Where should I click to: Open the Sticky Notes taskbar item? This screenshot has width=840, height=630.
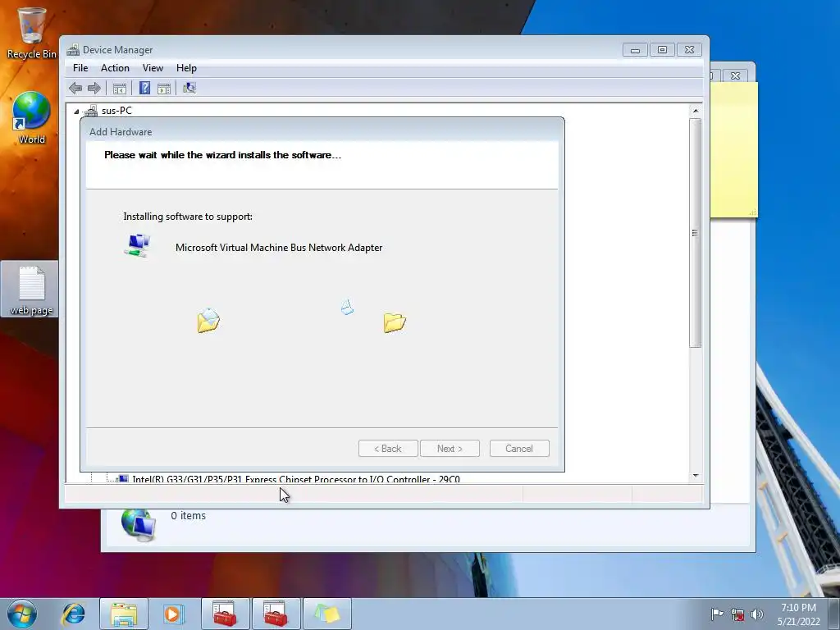[326, 614]
